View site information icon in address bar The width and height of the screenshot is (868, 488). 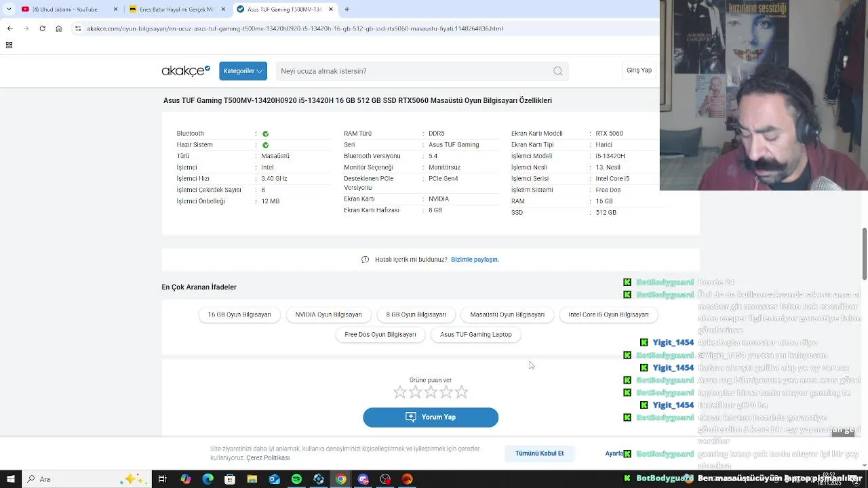[78, 28]
